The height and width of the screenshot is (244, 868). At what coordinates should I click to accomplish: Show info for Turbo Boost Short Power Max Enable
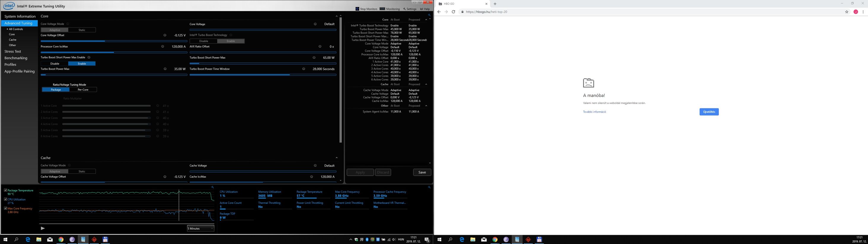[x=89, y=57]
